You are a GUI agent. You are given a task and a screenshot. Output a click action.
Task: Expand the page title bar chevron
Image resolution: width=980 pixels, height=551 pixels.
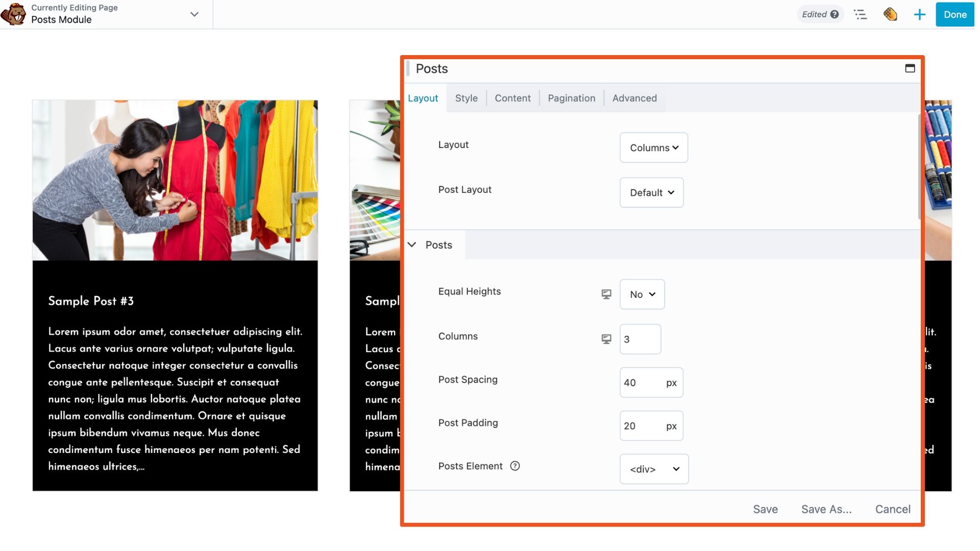coord(194,14)
